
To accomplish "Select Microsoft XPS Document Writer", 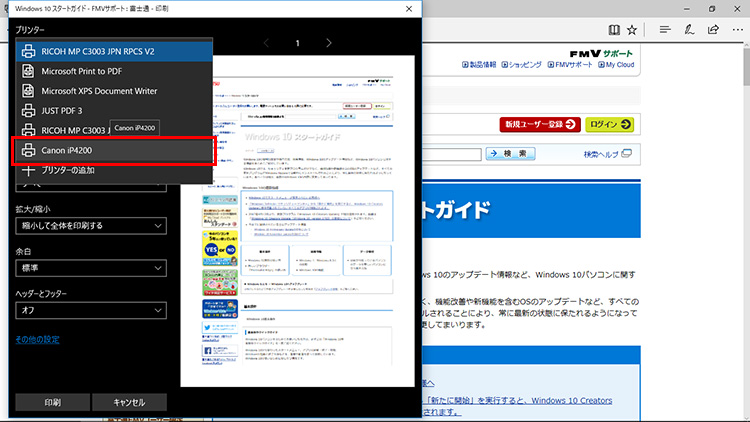I will point(112,91).
